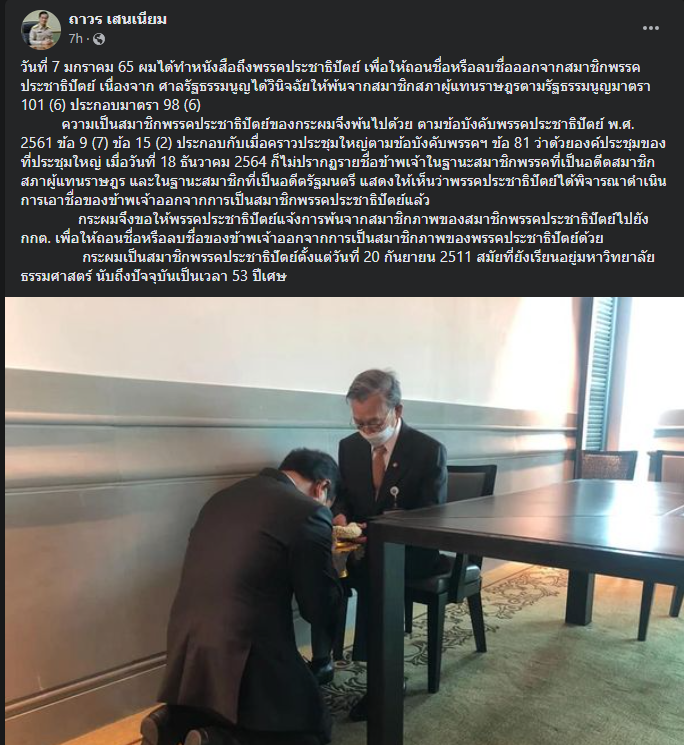Click paragraph starting ความเป็นสมาชิกพรรคประชาธิปัตย์
The height and width of the screenshot is (745, 684).
click(343, 162)
